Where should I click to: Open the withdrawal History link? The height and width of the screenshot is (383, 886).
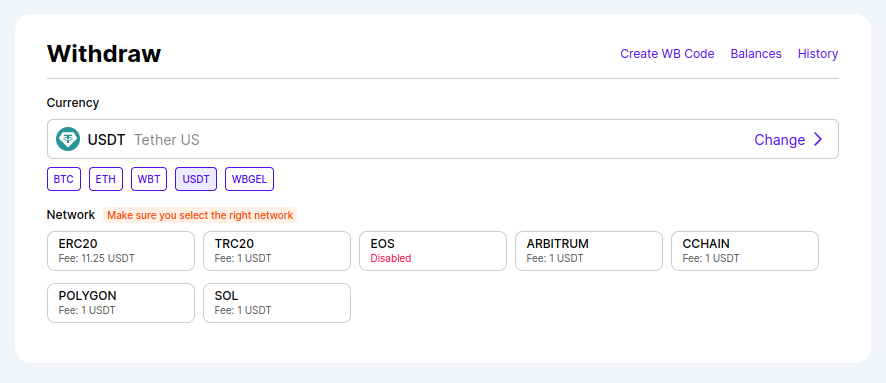click(818, 54)
